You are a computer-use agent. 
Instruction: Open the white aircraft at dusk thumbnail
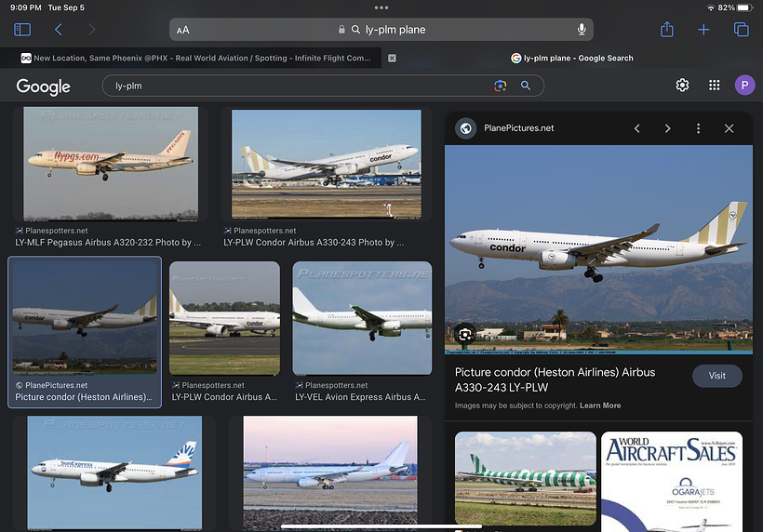[x=330, y=472]
